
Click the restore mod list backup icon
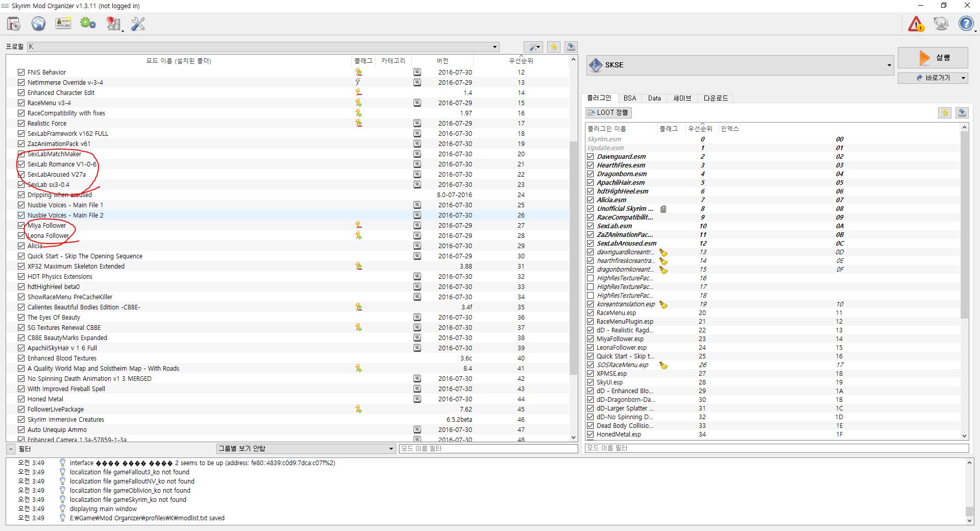[x=553, y=47]
